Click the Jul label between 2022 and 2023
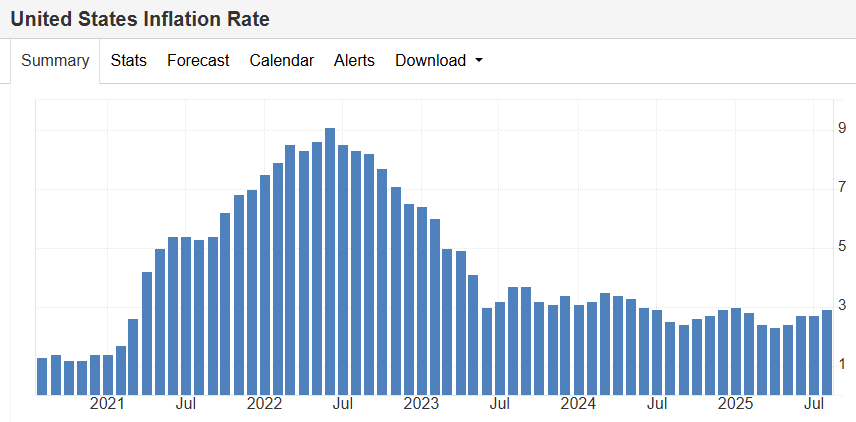This screenshot has height=422, width=856. [343, 404]
